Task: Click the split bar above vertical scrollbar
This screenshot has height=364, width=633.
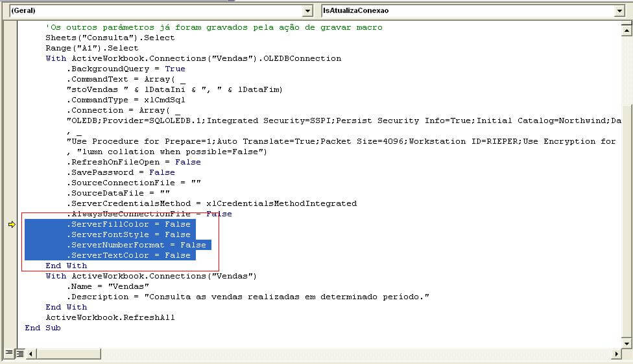Action: click(625, 22)
